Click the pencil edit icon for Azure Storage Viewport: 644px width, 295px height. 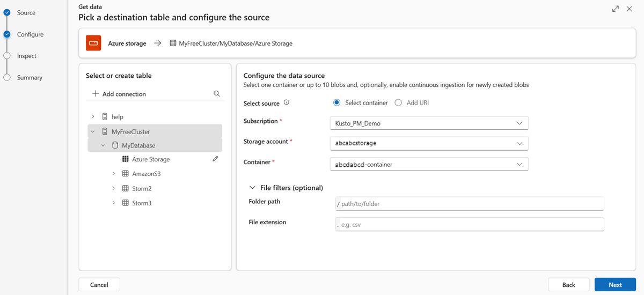click(215, 159)
